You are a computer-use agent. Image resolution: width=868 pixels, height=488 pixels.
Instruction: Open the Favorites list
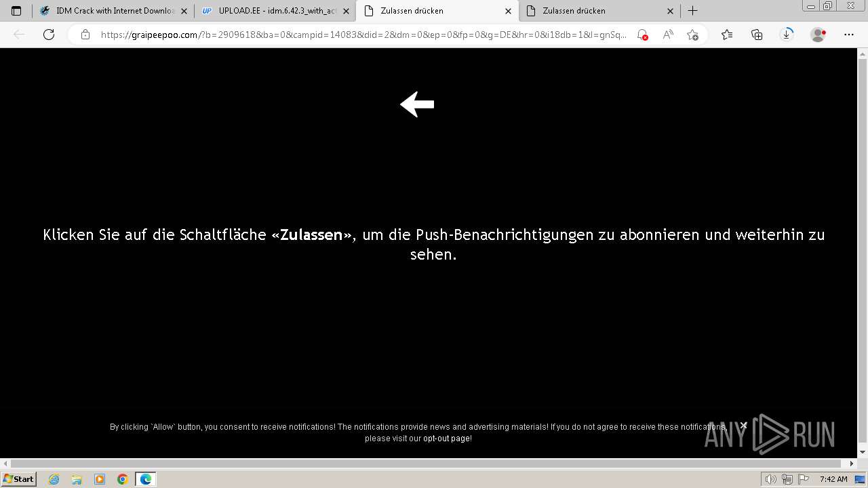(727, 35)
